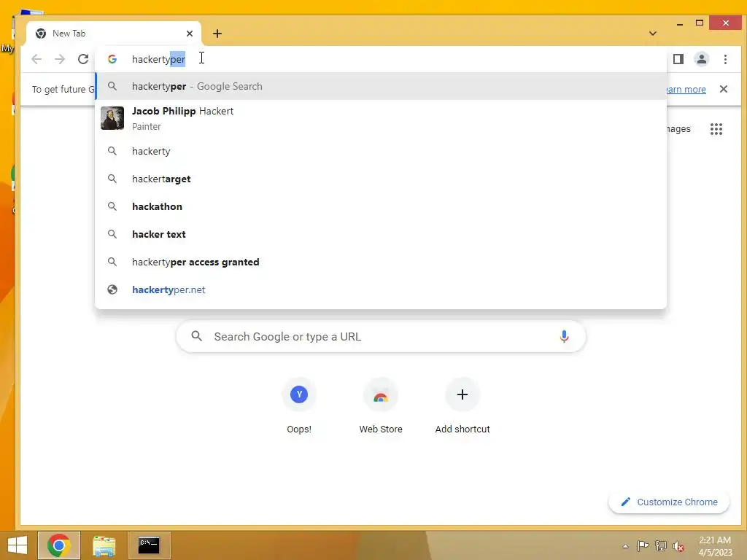Select the New Tab tab
The image size is (747, 560).
[x=113, y=34]
